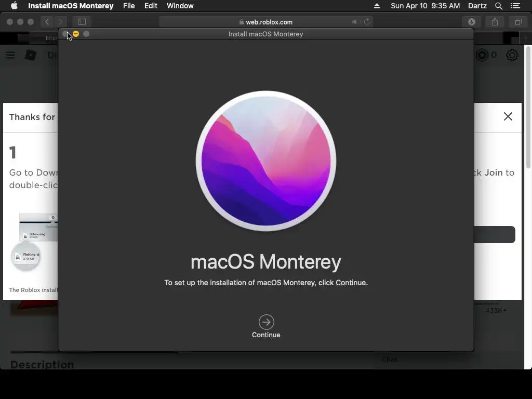Open the date and time in menu bar
The image size is (532, 399).
425,6
